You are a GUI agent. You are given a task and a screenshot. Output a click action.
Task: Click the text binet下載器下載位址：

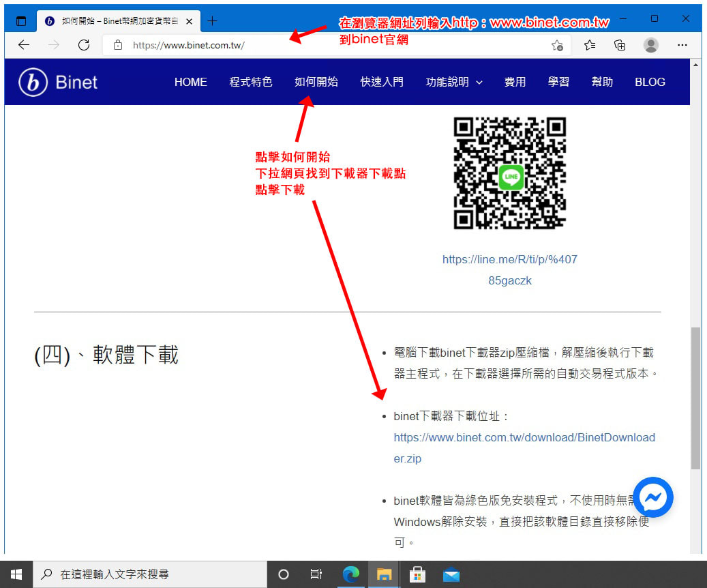click(x=451, y=416)
